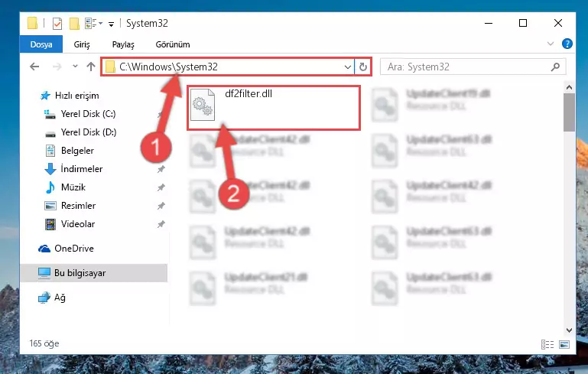
Task: Click the df2filter.dll gear file icon
Action: pos(203,105)
